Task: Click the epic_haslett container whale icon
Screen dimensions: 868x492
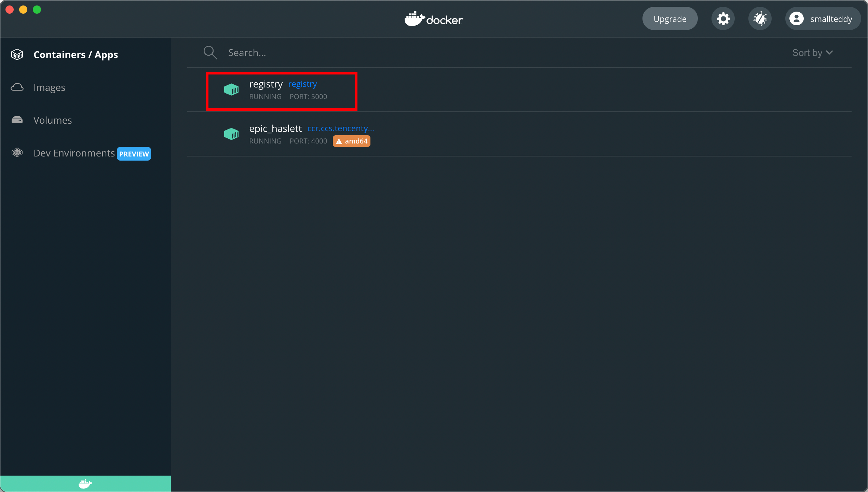Action: tap(231, 134)
